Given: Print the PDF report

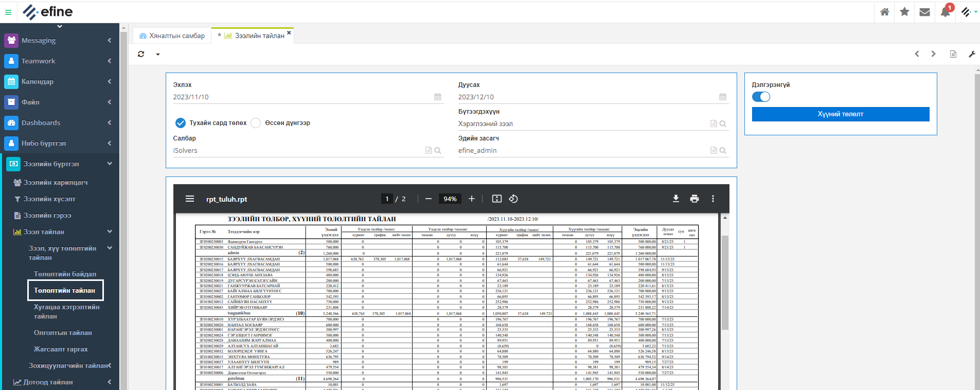Looking at the screenshot, I should (694, 199).
